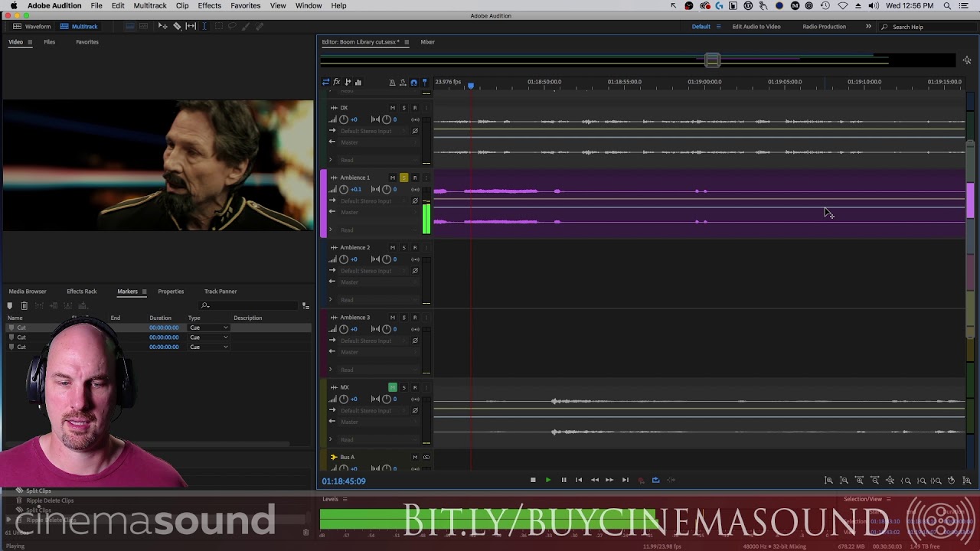Open the Effects menu
The width and height of the screenshot is (980, 551).
point(209,5)
